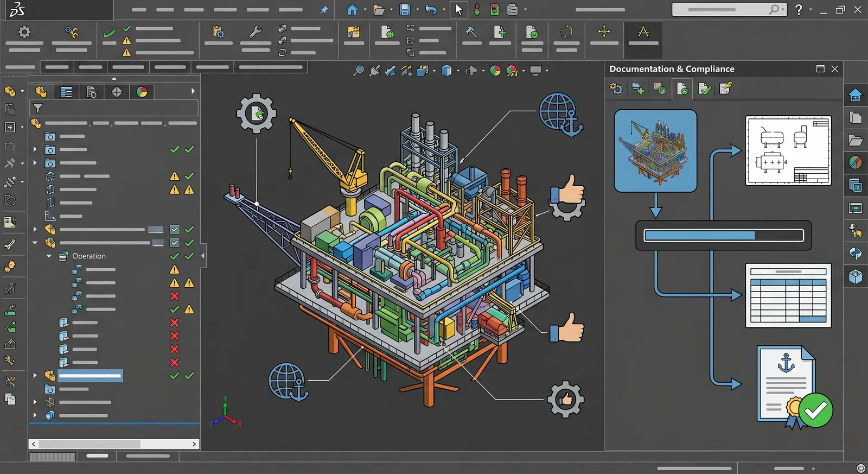Select the Operation tree item
The height and width of the screenshot is (474, 868).
pyautogui.click(x=89, y=256)
